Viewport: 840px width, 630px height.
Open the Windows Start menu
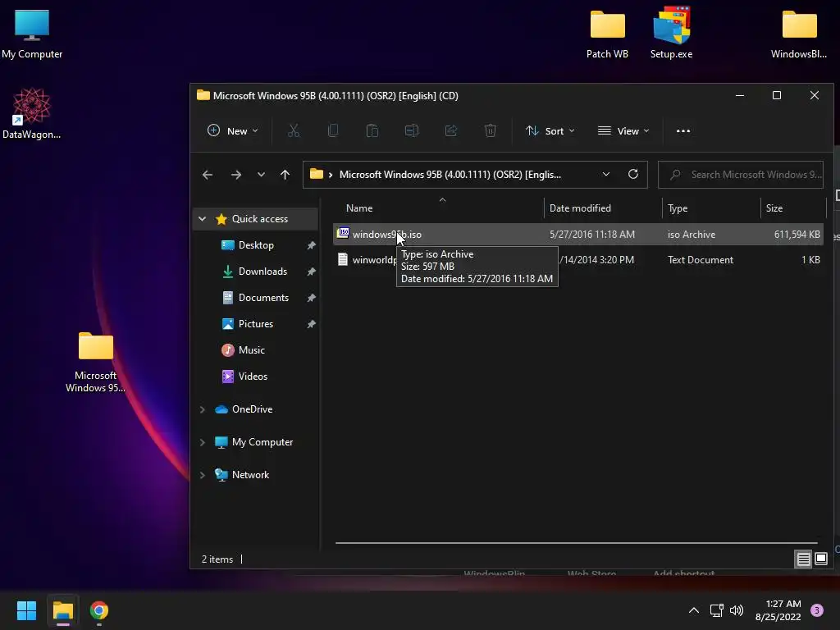click(26, 610)
